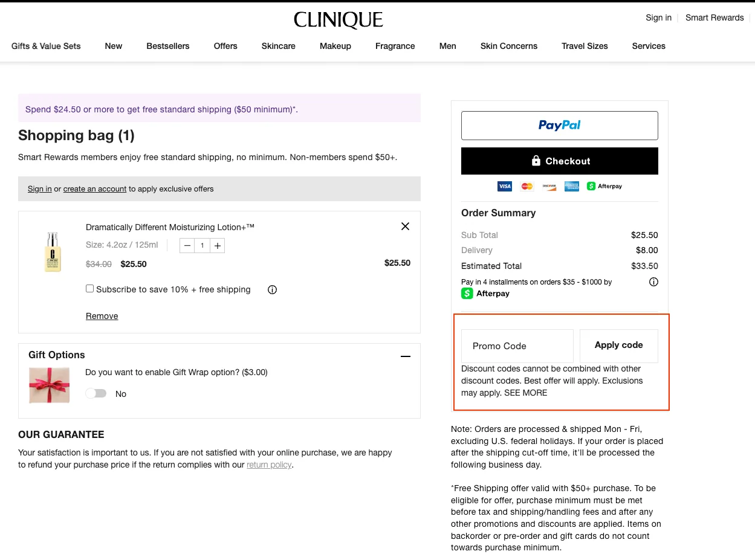Enable the Gift Wrap toggle

tap(96, 393)
